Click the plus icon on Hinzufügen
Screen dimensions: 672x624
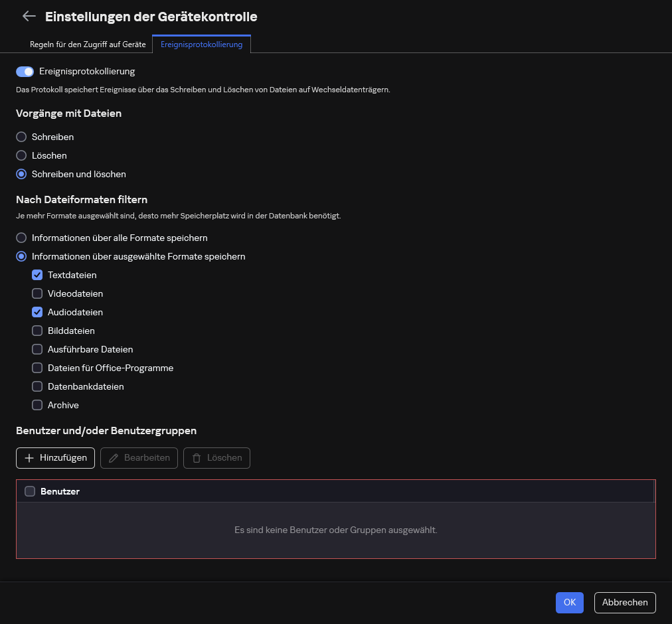coord(29,458)
